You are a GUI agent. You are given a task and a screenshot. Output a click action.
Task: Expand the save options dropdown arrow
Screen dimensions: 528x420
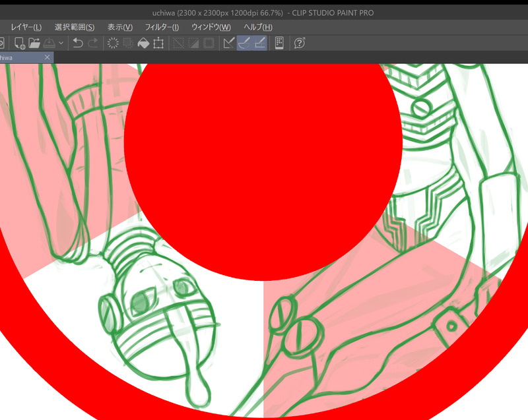(x=61, y=43)
